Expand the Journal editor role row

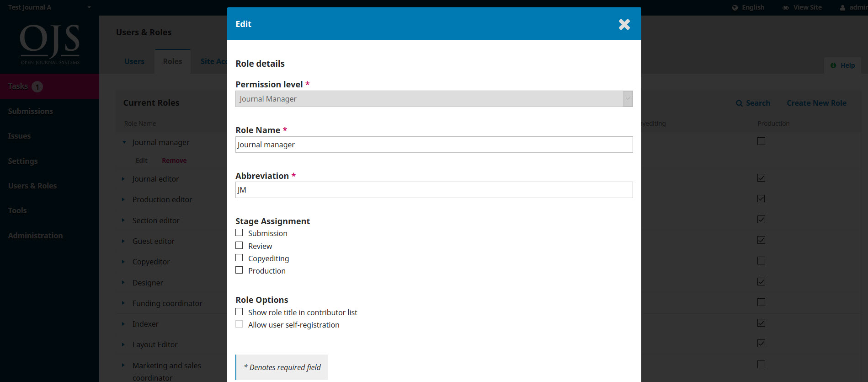pyautogui.click(x=123, y=179)
